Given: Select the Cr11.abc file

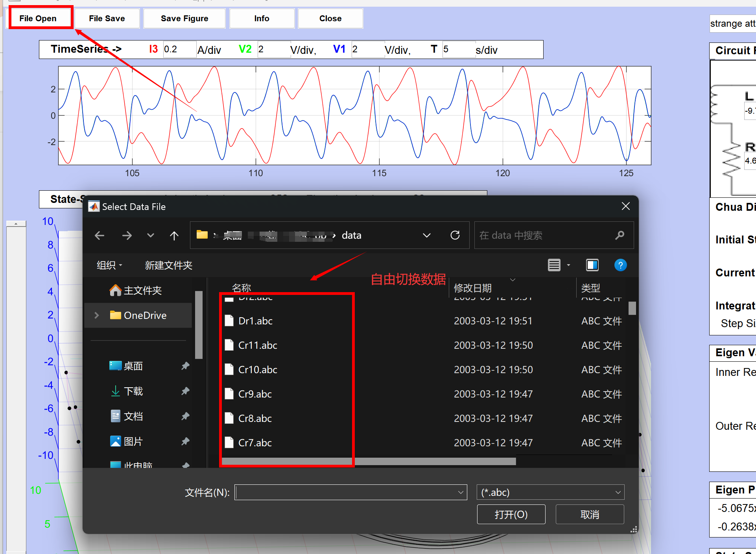Looking at the screenshot, I should pyautogui.click(x=258, y=345).
